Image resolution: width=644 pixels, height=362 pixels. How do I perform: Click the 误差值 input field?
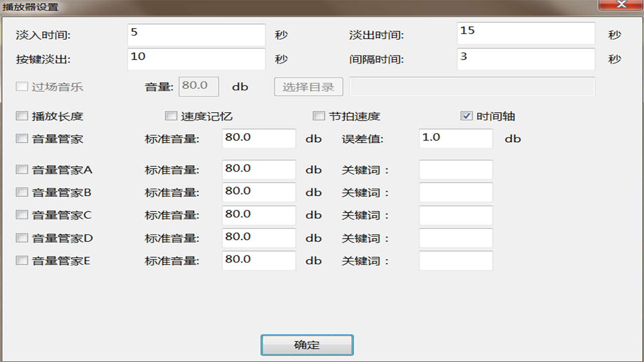pyautogui.click(x=455, y=138)
